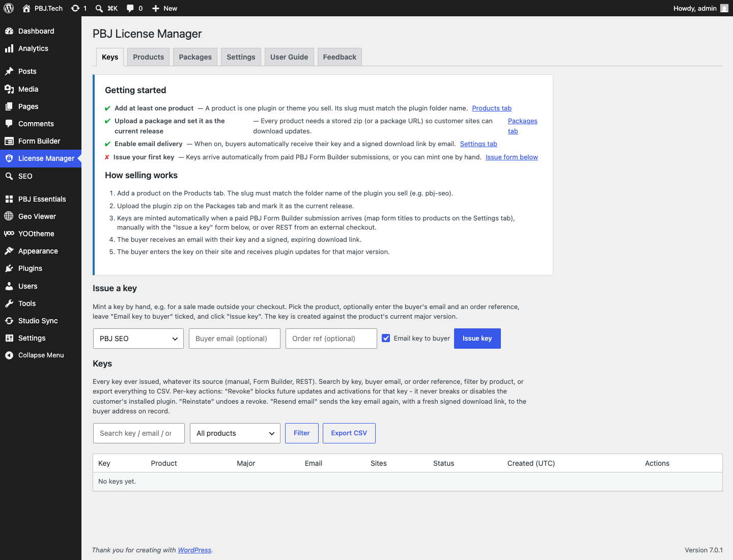Click the Studio Sync refresh icon
733x560 pixels.
coord(9,321)
